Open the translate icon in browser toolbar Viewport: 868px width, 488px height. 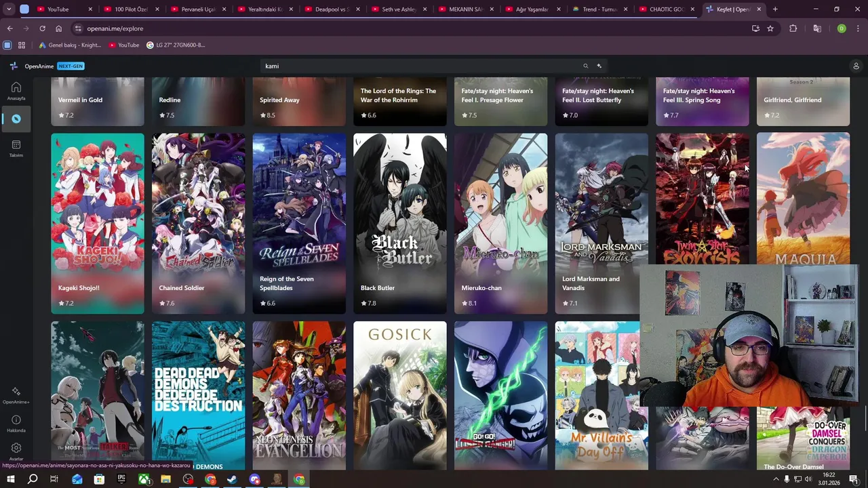coord(817,28)
